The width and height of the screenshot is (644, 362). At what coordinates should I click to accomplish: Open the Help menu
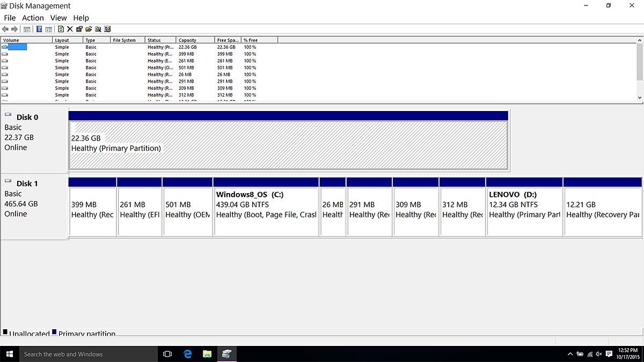pos(81,18)
